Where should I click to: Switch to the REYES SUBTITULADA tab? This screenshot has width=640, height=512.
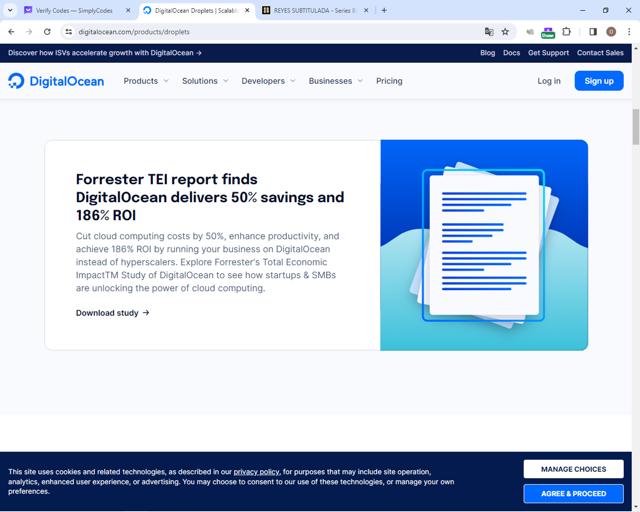pyautogui.click(x=312, y=11)
